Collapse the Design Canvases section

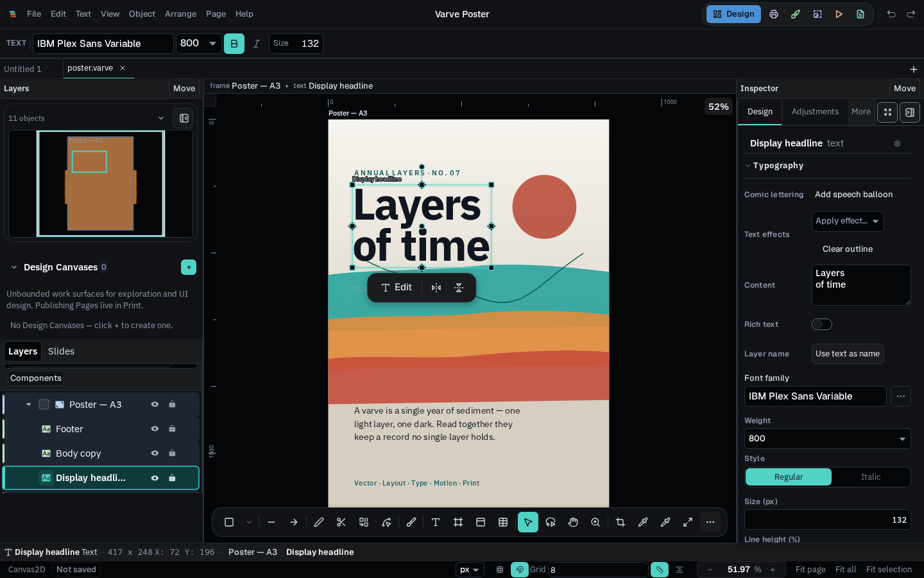(14, 267)
